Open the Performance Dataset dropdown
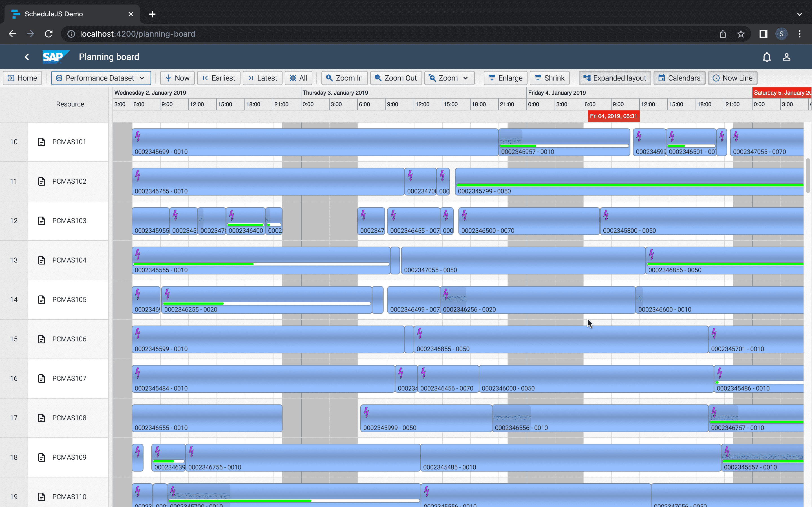 [100, 78]
